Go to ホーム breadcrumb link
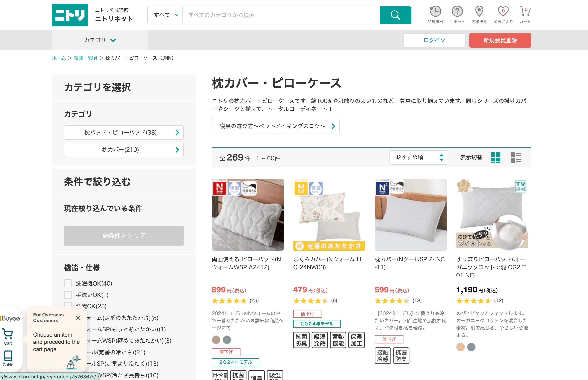Image resolution: width=588 pixels, height=380 pixels. (59, 58)
